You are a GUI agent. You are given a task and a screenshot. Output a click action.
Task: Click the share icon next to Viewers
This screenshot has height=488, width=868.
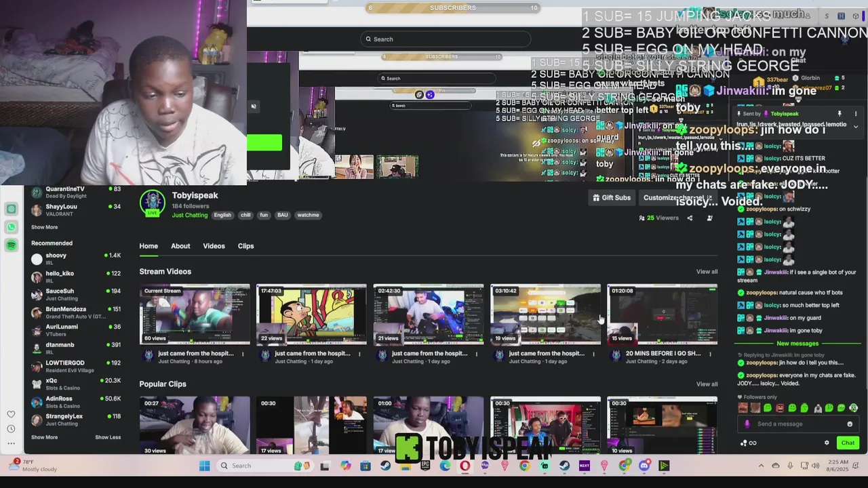(690, 218)
